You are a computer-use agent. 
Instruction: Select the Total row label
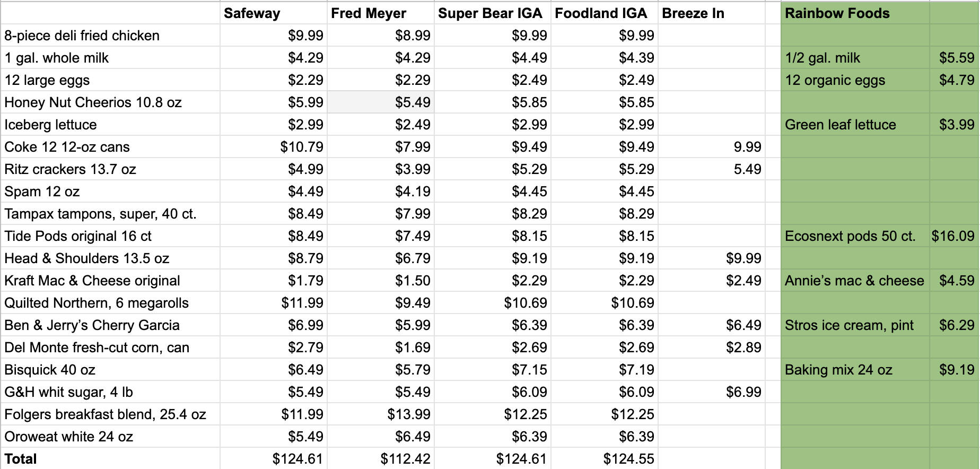21,459
